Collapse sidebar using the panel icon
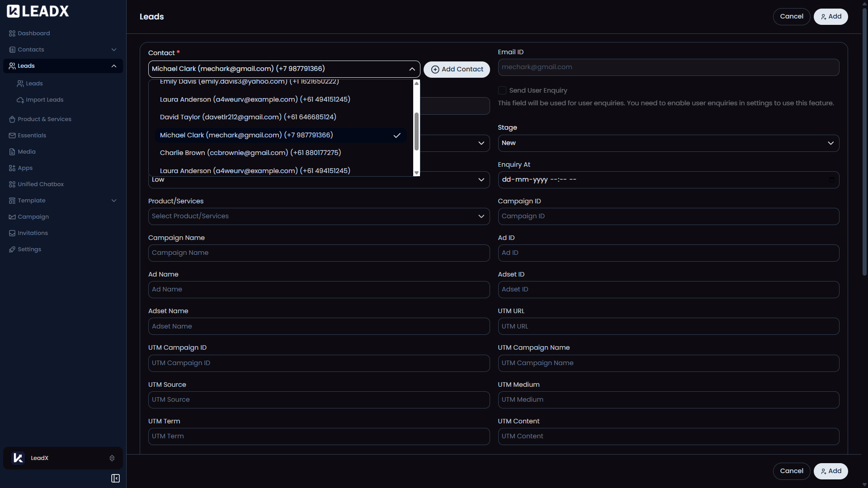This screenshot has width=868, height=488. [x=115, y=479]
